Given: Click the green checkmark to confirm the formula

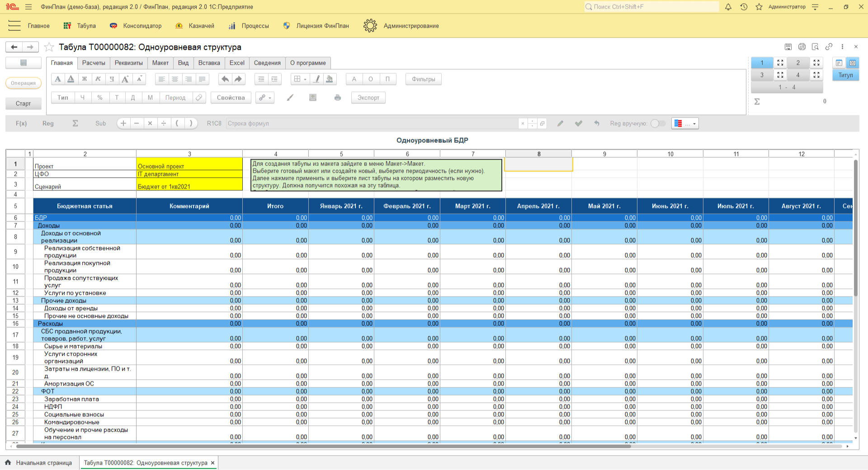Looking at the screenshot, I should (x=578, y=123).
